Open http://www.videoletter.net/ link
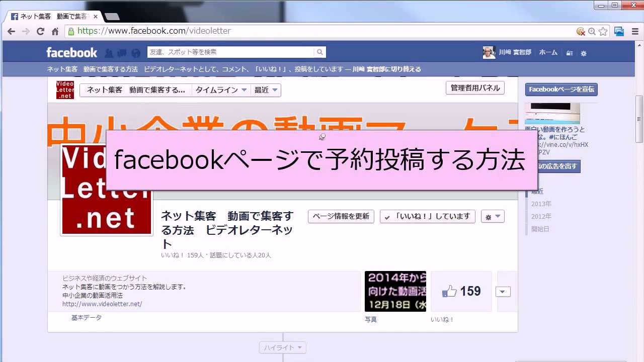This screenshot has width=644, height=362. (x=102, y=304)
